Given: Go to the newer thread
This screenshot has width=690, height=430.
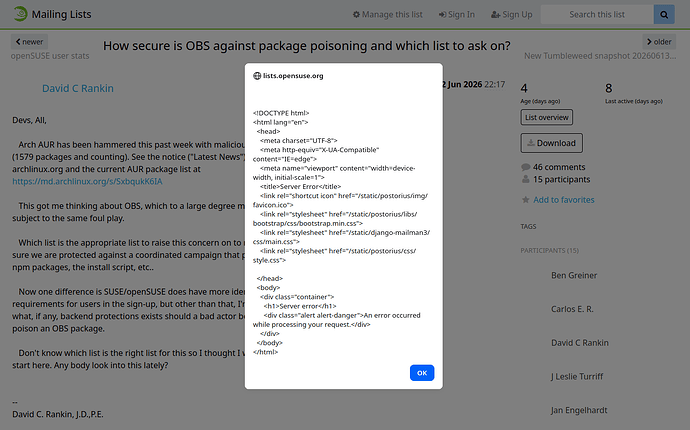Looking at the screenshot, I should pos(29,42).
